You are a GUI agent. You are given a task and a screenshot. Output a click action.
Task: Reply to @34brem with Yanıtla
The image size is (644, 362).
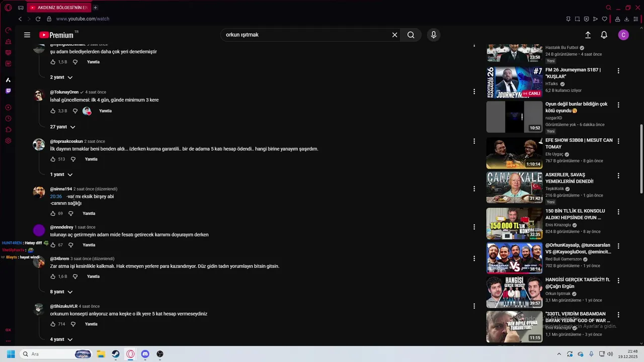pyautogui.click(x=93, y=277)
